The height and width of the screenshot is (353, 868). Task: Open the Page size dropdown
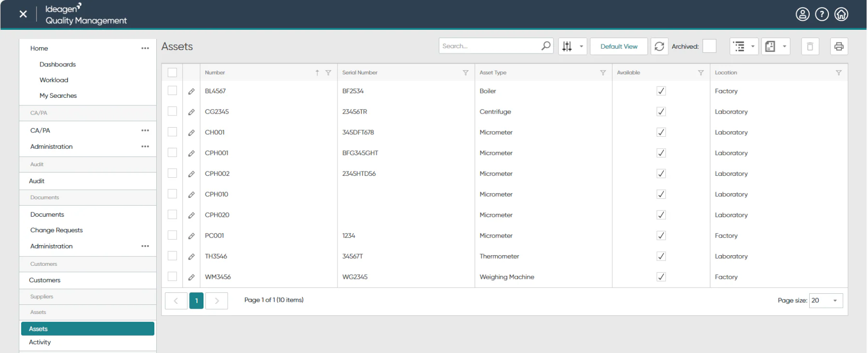tap(826, 301)
